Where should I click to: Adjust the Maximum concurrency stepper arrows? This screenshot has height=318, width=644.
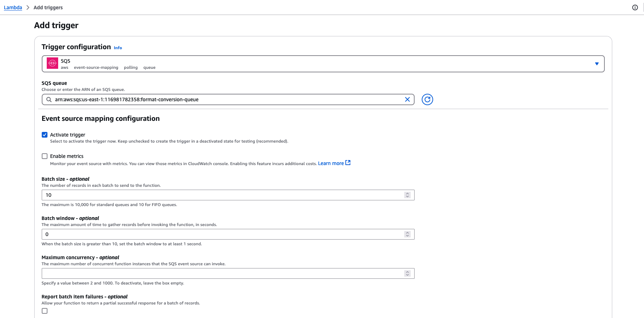point(407,273)
